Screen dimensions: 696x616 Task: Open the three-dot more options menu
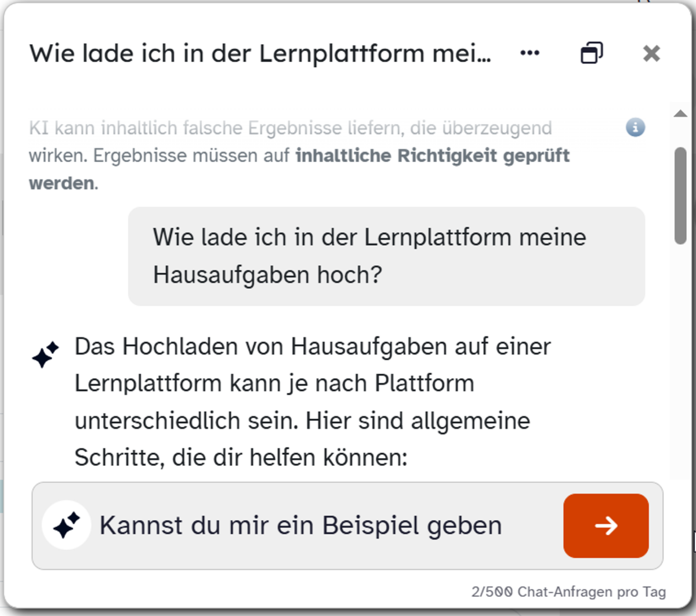[530, 53]
